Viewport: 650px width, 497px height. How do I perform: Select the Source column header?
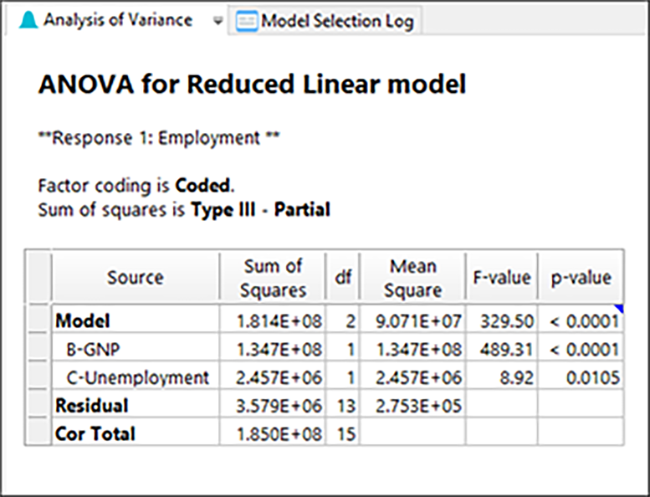click(135, 278)
